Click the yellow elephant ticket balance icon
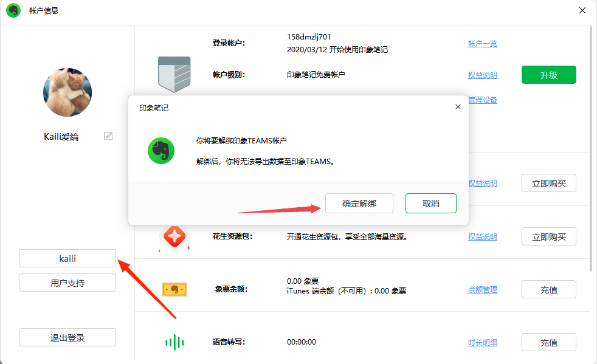Viewport: 597px width, 364px height. tap(174, 290)
